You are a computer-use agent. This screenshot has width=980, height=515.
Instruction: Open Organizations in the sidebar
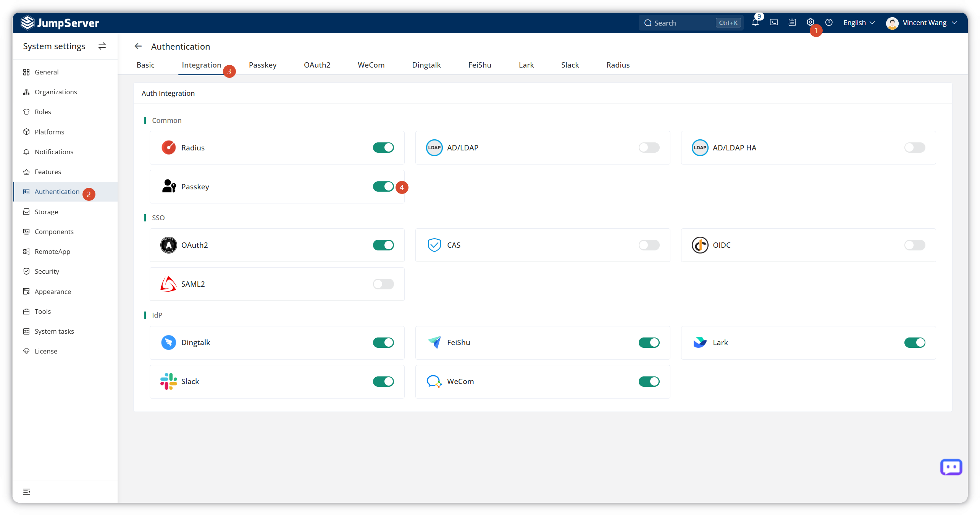tap(65, 92)
